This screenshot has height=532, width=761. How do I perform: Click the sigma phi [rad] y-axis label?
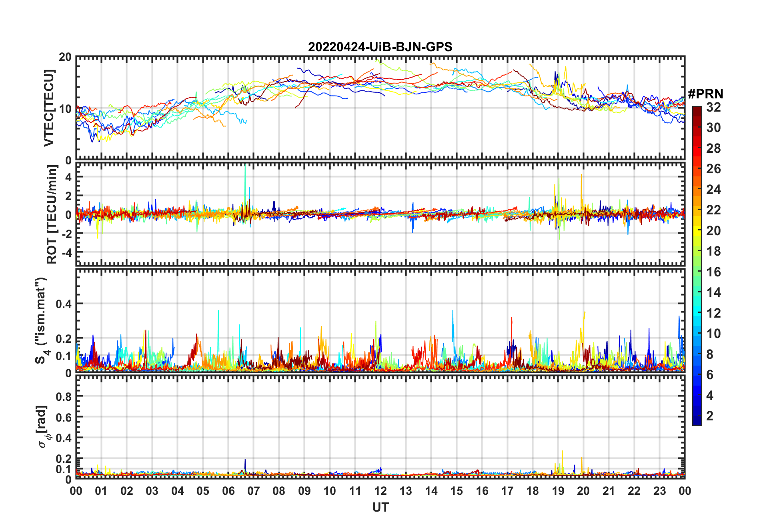43,427
